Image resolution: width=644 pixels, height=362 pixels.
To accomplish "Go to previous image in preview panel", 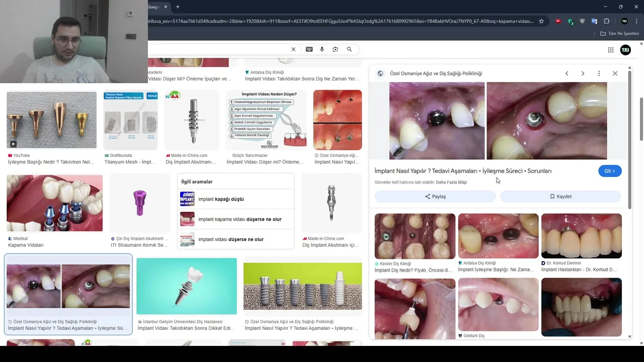I will (x=567, y=73).
